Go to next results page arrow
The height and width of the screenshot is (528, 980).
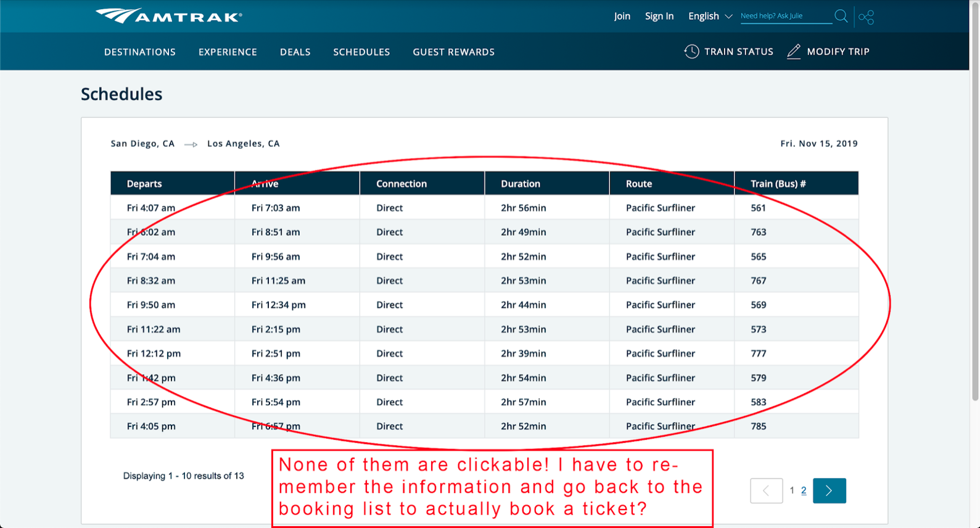[829, 490]
